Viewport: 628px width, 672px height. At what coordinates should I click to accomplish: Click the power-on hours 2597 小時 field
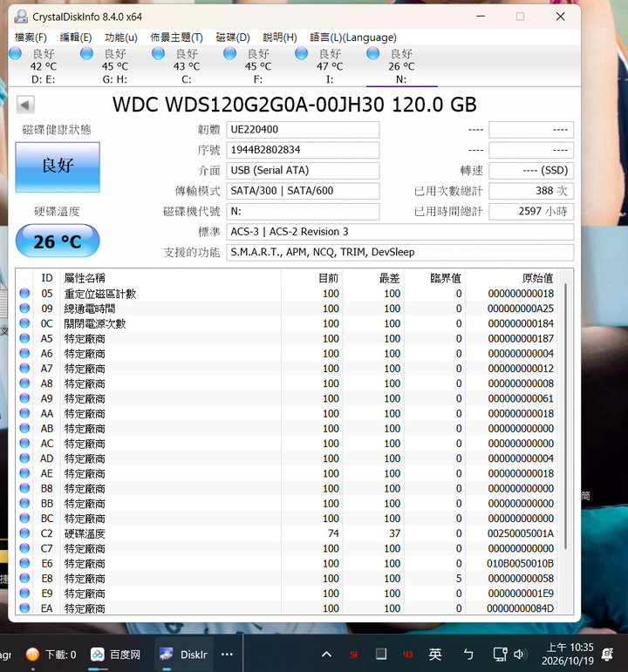pyautogui.click(x=531, y=211)
